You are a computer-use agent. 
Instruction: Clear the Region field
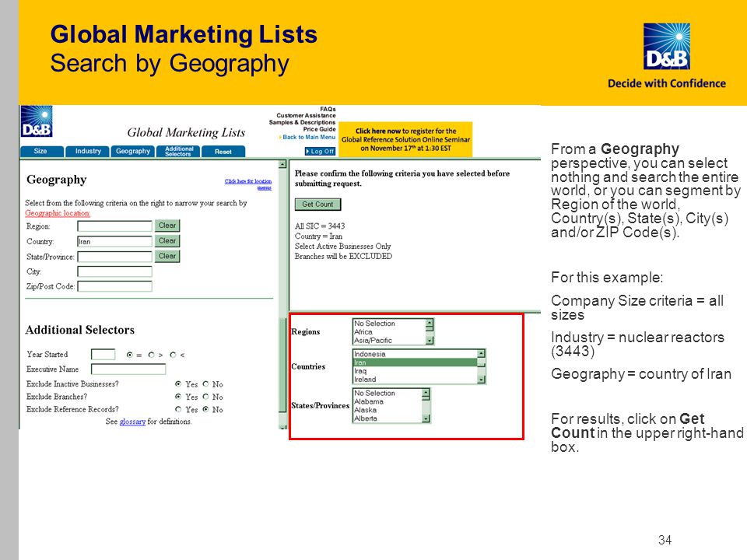pyautogui.click(x=167, y=226)
